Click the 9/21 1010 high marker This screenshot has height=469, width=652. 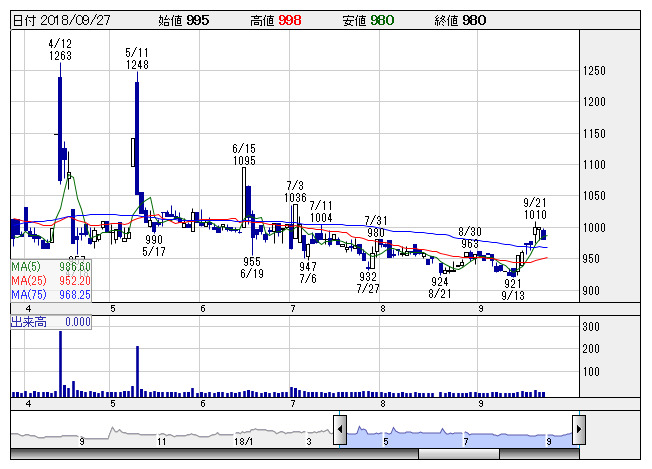coord(535,208)
